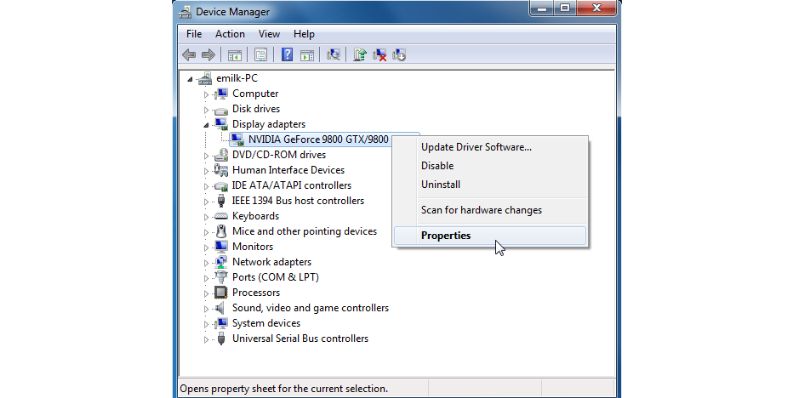Viewport: 794px width, 398px height.
Task: Click the Mice and other pointing devices icon
Action: pyautogui.click(x=221, y=231)
